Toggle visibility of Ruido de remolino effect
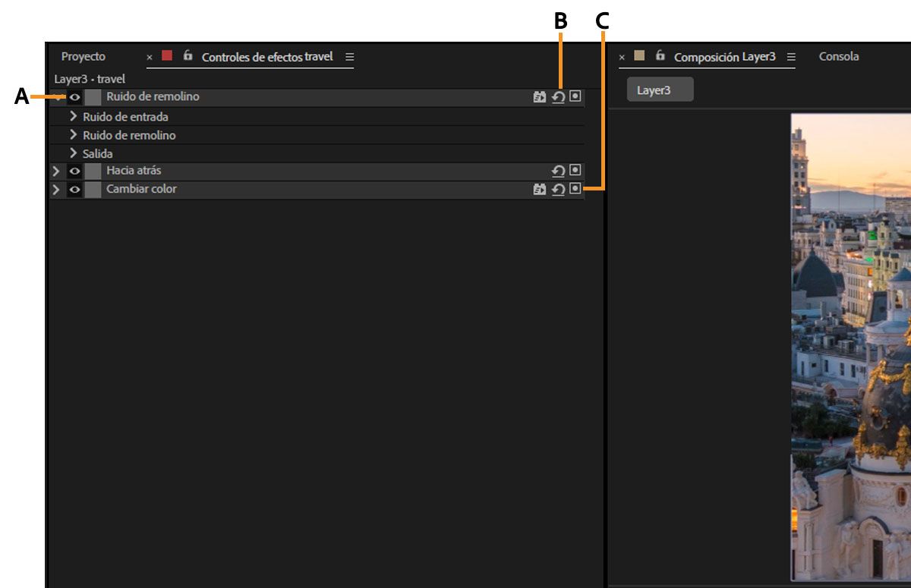The image size is (911, 588). [x=73, y=97]
